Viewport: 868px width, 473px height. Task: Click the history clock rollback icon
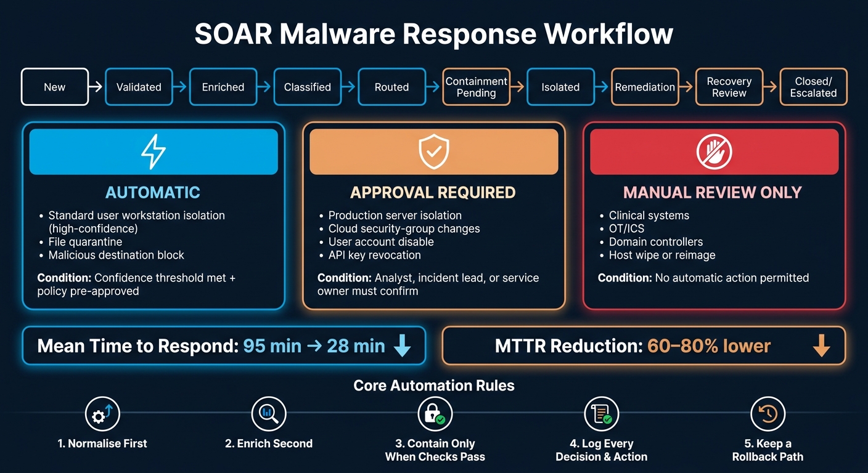click(x=768, y=414)
